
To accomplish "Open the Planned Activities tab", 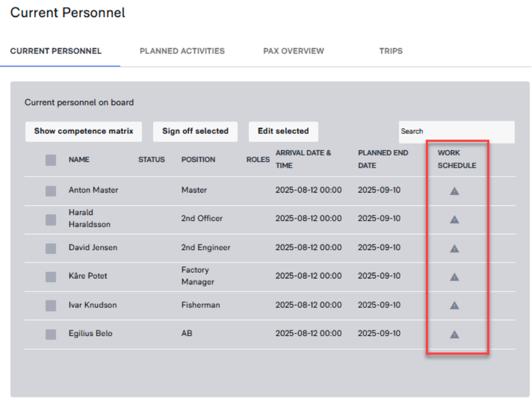I will [x=182, y=51].
